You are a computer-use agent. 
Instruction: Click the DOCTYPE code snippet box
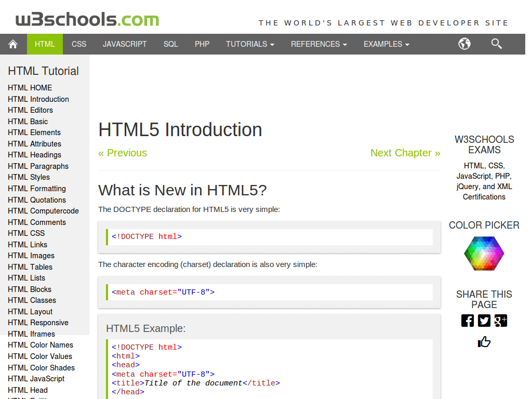tap(270, 237)
